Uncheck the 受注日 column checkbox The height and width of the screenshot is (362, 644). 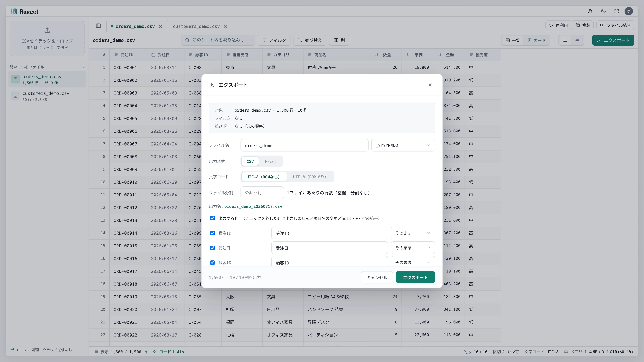212,248
